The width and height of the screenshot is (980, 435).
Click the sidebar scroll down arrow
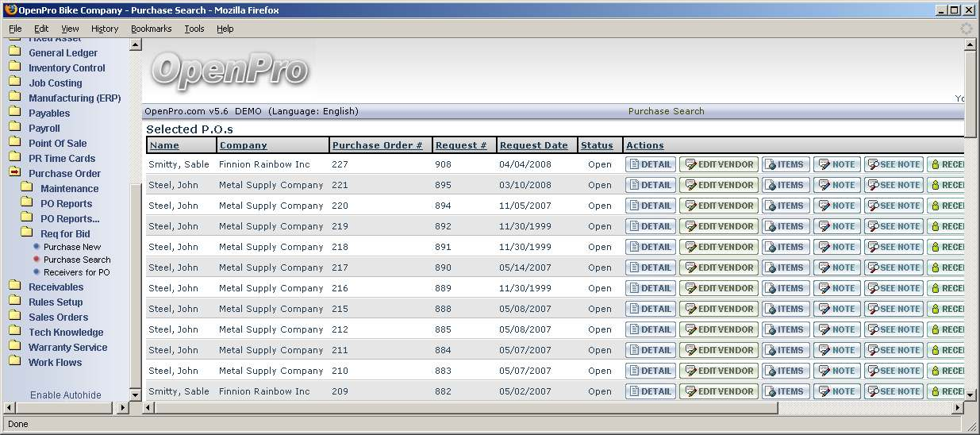point(135,394)
